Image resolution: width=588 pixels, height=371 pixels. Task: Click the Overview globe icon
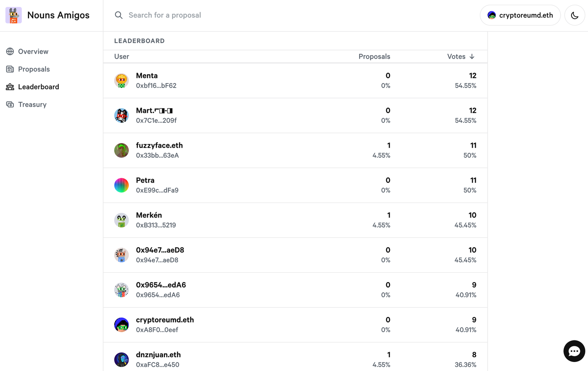click(x=10, y=51)
